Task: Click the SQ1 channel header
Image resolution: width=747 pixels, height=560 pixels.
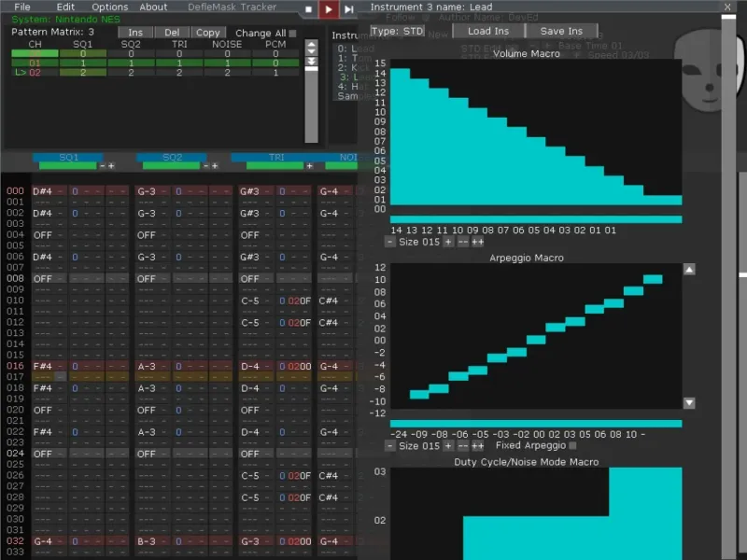Action: pyautogui.click(x=68, y=157)
